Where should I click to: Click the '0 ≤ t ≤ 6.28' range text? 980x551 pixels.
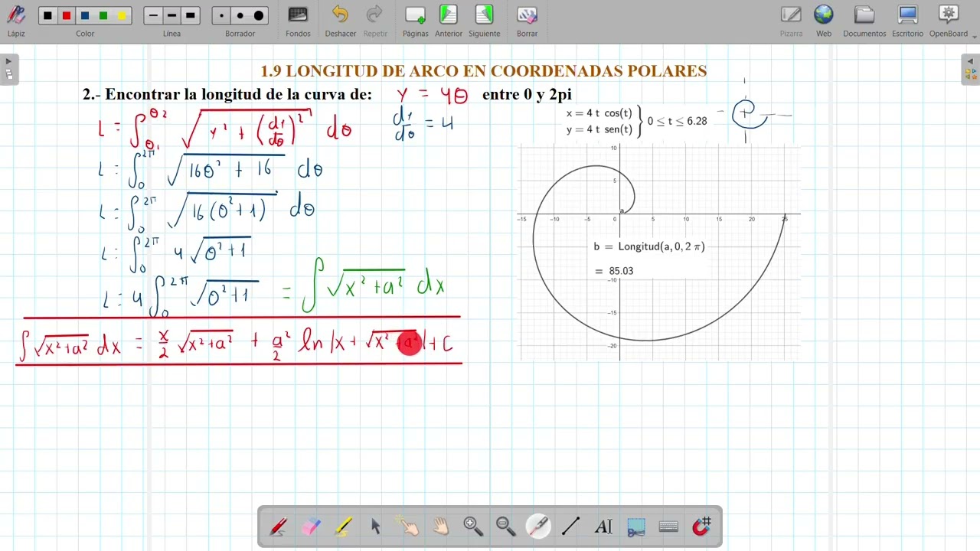click(x=677, y=121)
